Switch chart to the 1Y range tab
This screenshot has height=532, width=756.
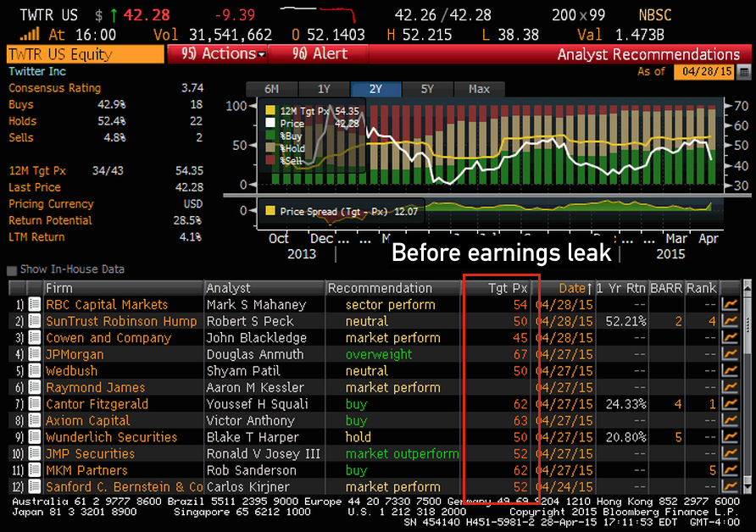pos(324,89)
